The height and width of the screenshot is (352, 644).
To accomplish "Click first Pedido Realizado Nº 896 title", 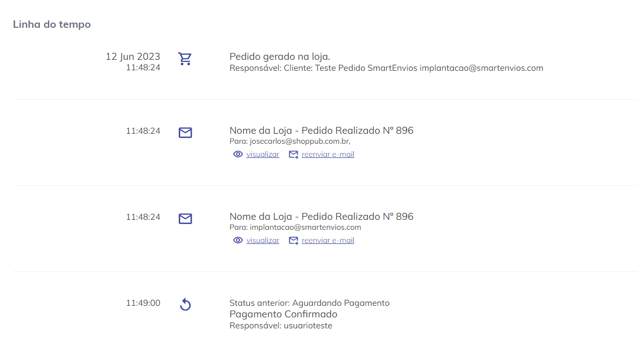I will (321, 131).
